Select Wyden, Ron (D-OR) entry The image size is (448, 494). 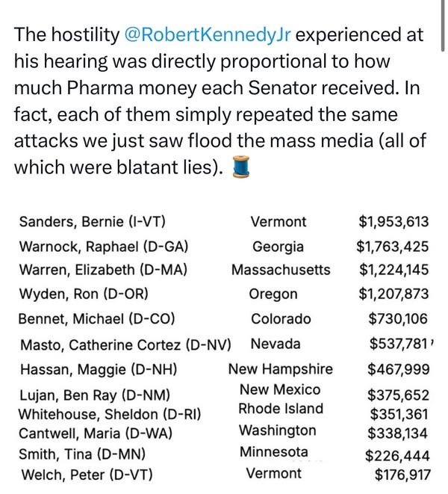[x=84, y=294]
